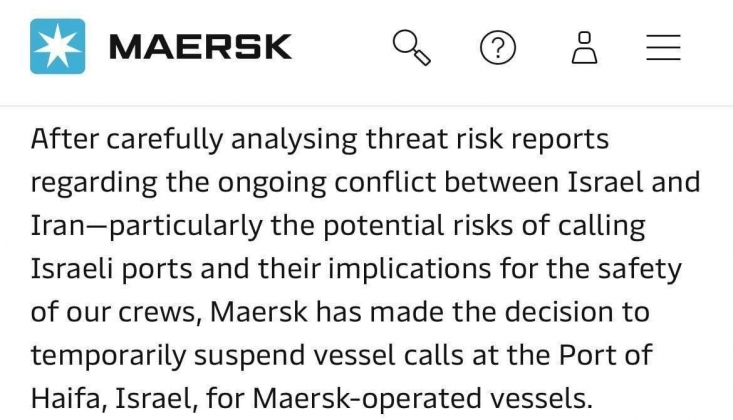The width and height of the screenshot is (733, 420).
Task: Open the user account profile icon
Action: (584, 47)
